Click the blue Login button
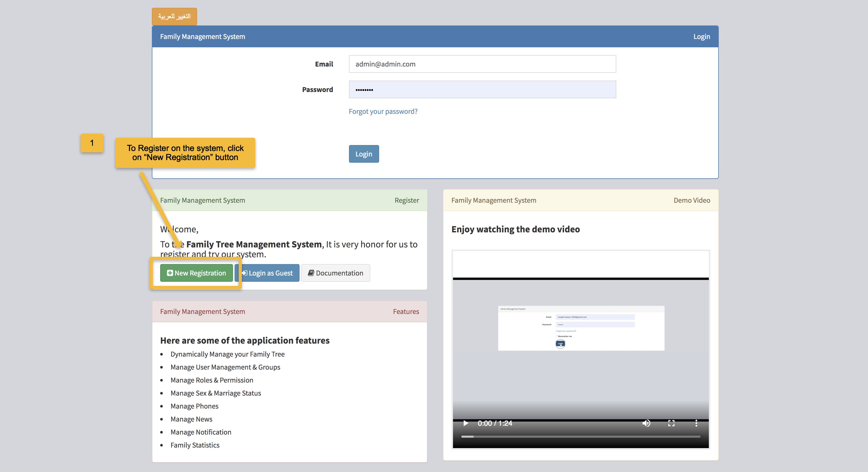 click(x=364, y=154)
